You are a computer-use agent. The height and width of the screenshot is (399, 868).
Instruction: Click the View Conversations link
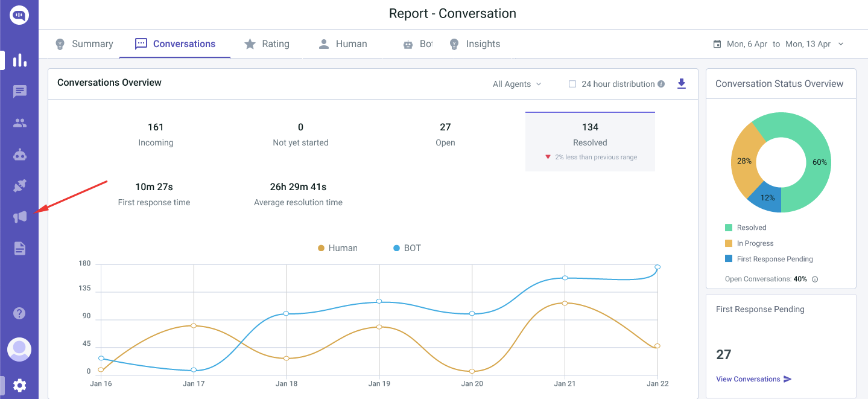748,378
